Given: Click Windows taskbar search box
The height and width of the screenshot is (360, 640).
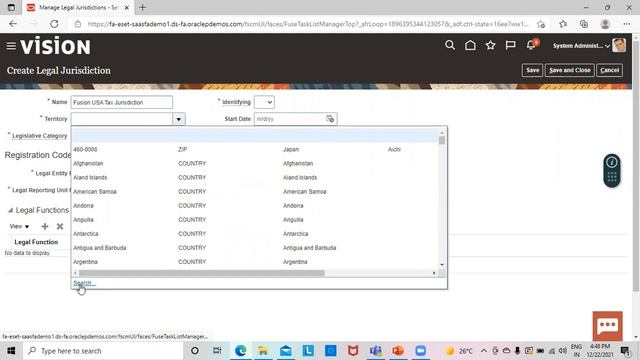Looking at the screenshot, I should click(103, 351).
